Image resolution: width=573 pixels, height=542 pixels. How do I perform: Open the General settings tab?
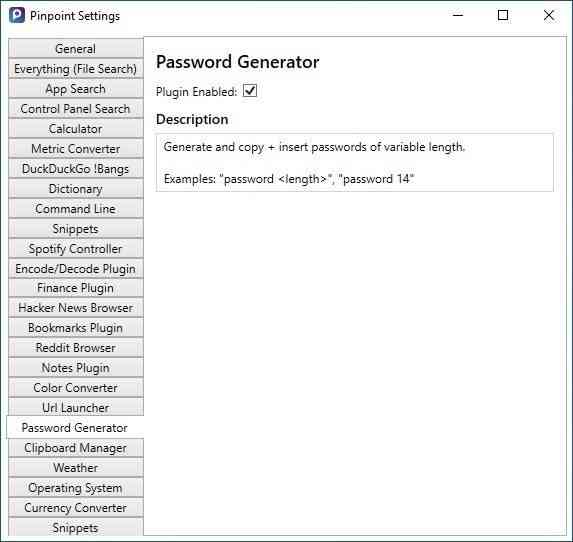tap(76, 49)
